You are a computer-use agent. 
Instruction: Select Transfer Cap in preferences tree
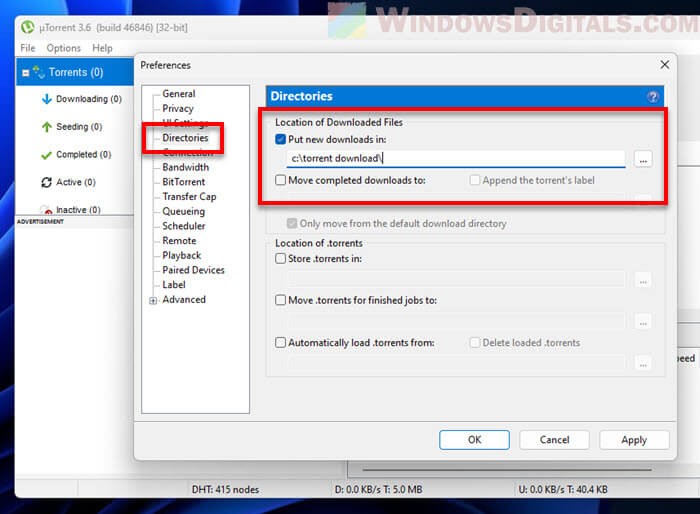point(189,197)
